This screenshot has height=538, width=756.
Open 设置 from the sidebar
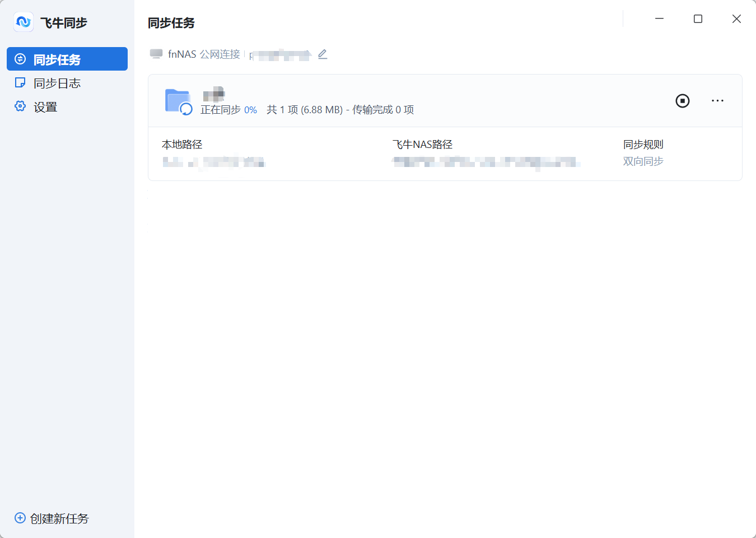67,106
